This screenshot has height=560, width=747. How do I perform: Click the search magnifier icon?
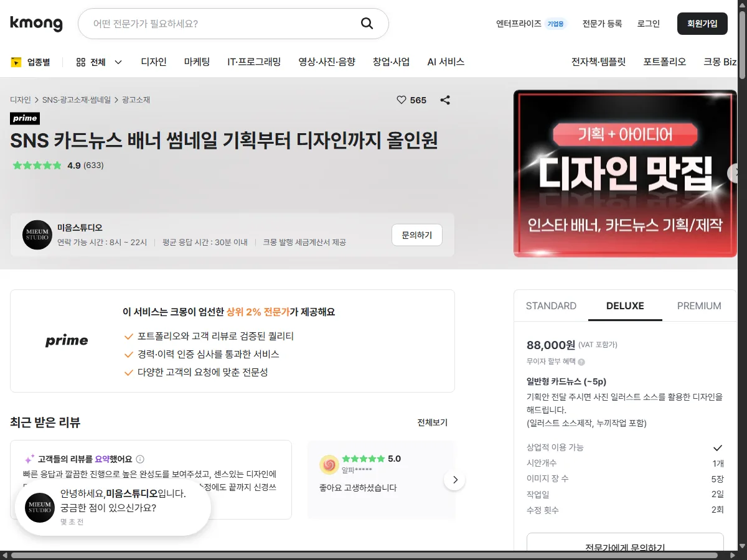coord(367,24)
